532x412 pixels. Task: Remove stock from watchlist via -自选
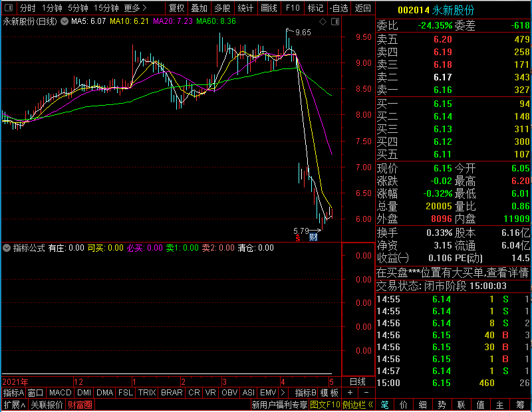[339, 8]
